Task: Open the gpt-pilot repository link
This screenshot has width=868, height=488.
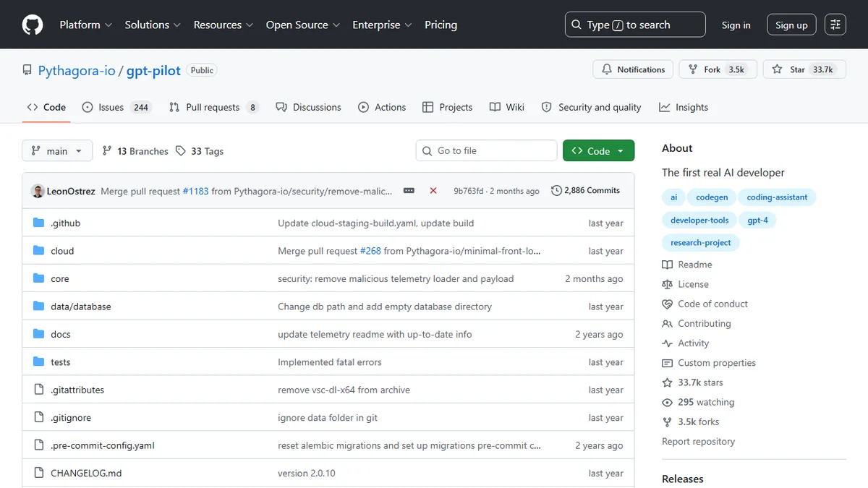Action: click(x=153, y=70)
